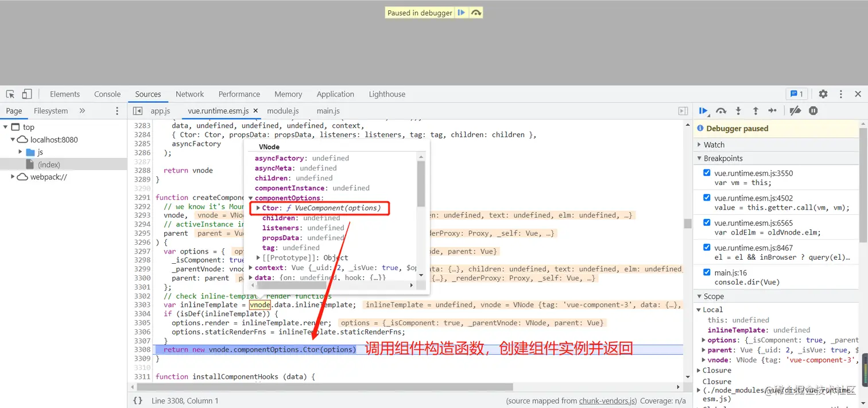Expand the options variable in Scope
868x408 pixels.
[x=704, y=340]
